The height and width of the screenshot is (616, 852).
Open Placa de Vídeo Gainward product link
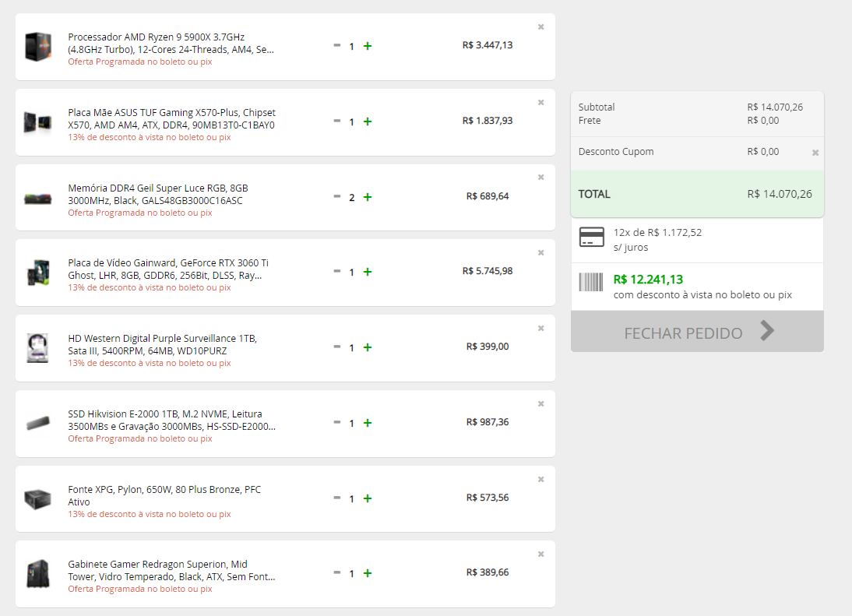tap(168, 269)
